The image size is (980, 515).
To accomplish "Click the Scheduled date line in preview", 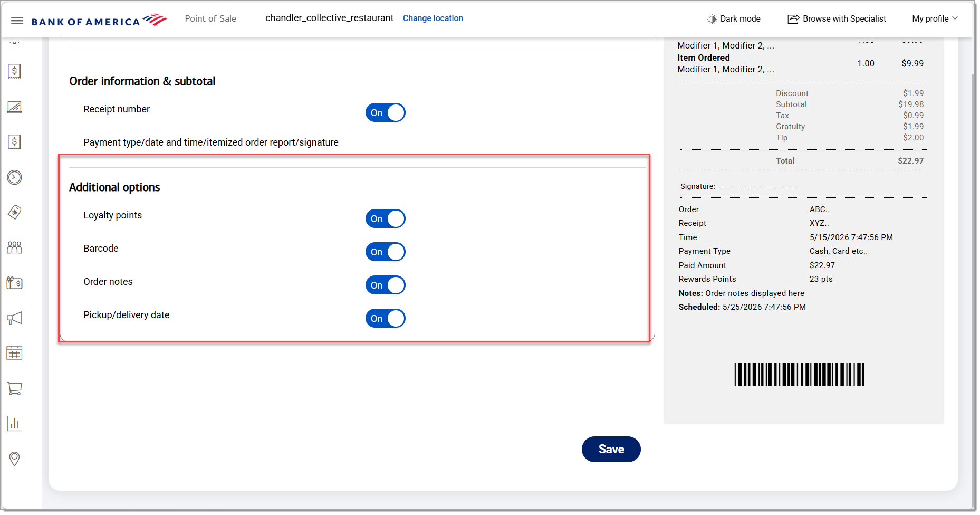I will [x=742, y=307].
